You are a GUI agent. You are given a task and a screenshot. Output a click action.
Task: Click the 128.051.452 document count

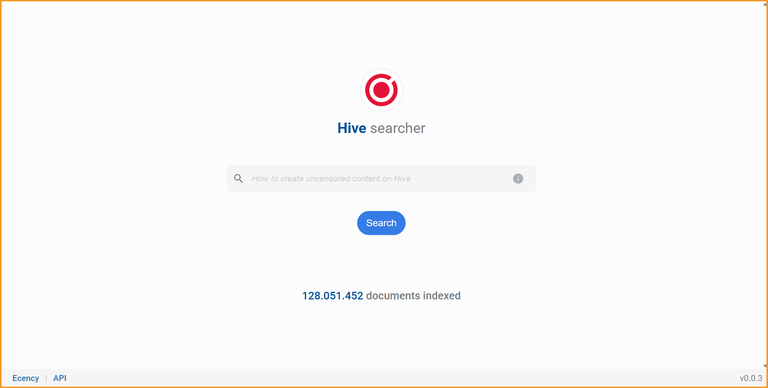tap(333, 296)
